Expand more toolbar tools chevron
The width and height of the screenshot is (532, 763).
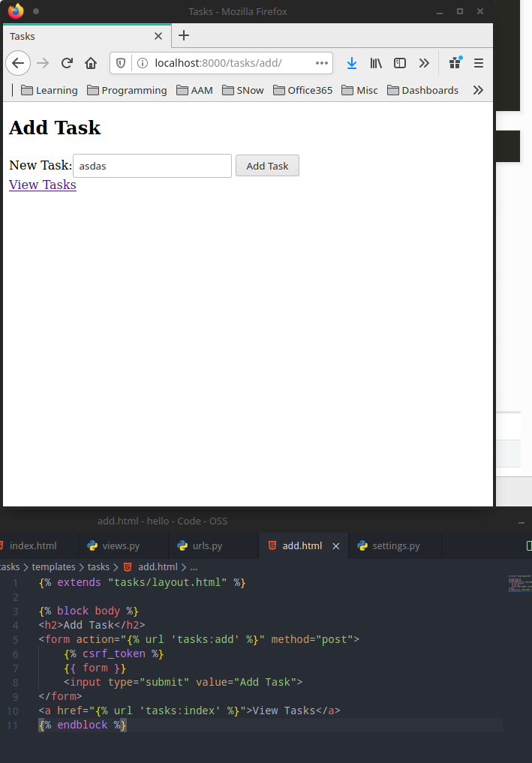point(424,63)
